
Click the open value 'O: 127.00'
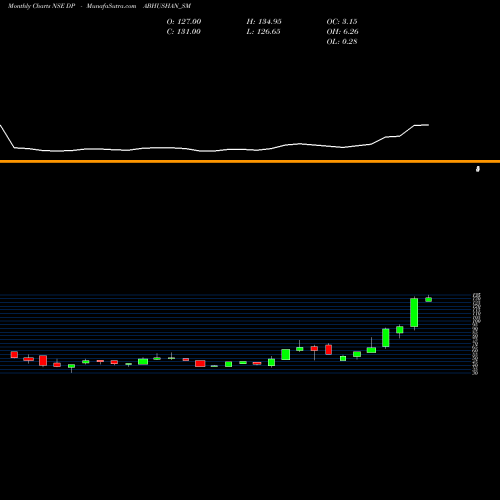click(x=184, y=21)
